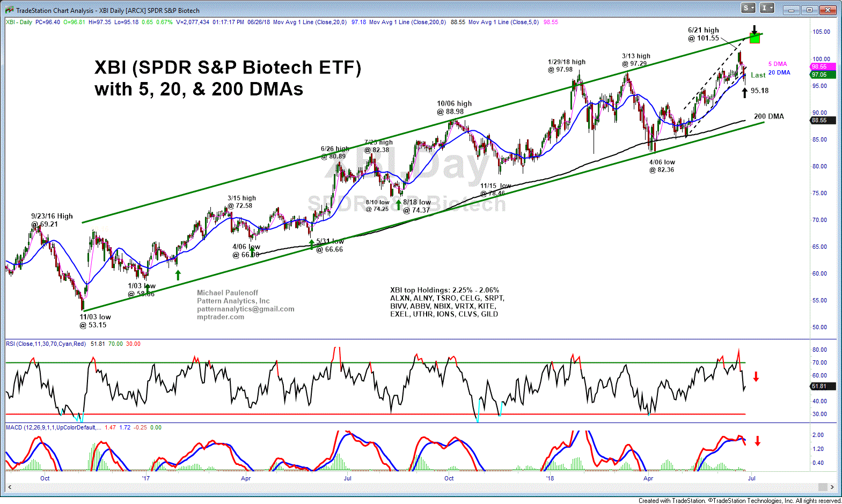Click the horizontal scrollbar left arrow
The height and width of the screenshot is (504, 842).
coord(9,487)
